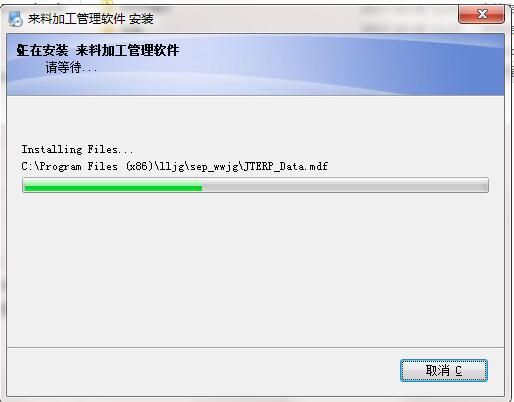Click the JTERP_Data.mdf file name in path
Image resolution: width=514 pixels, height=402 pixels.
click(x=286, y=166)
